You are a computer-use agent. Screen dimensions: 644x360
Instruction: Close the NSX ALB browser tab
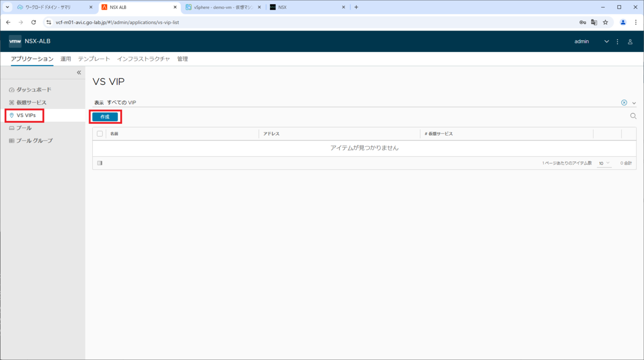175,8
